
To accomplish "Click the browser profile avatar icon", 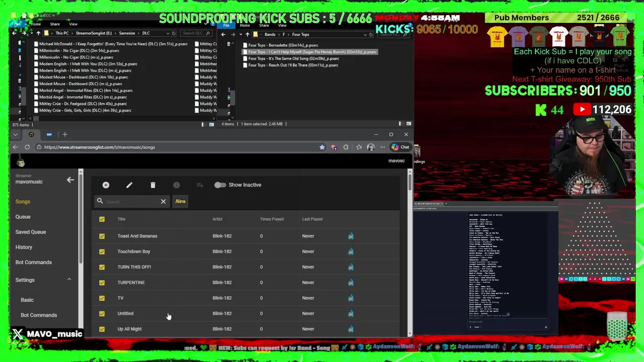I will coord(371,147).
